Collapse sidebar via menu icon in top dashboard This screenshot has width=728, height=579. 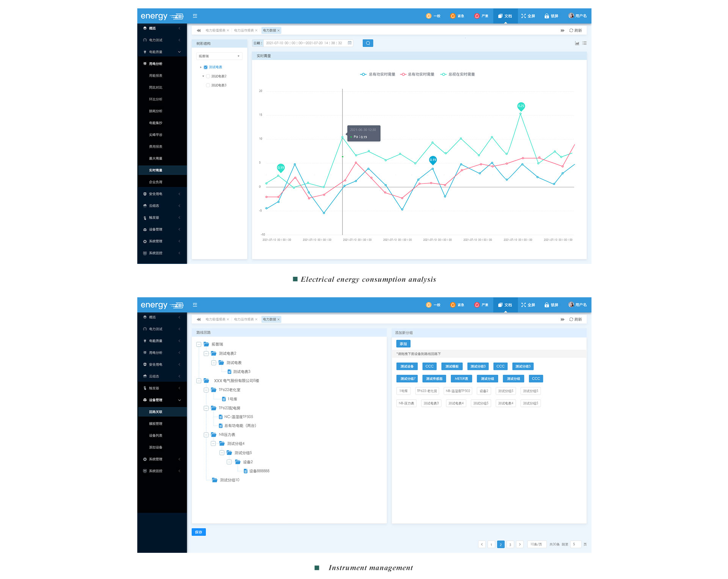click(195, 16)
